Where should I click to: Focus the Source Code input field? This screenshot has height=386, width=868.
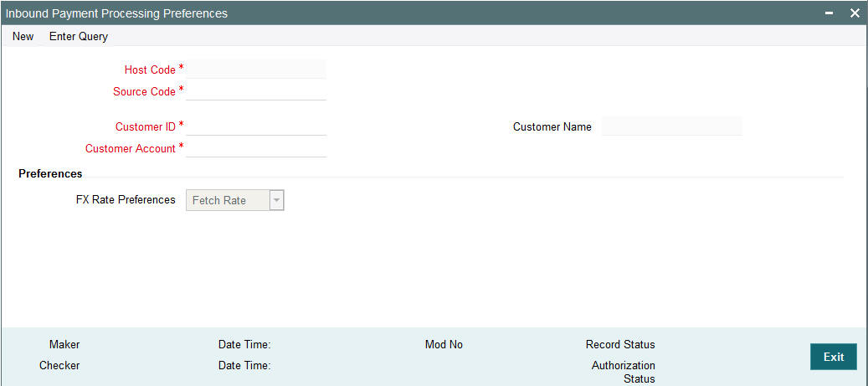click(x=256, y=90)
